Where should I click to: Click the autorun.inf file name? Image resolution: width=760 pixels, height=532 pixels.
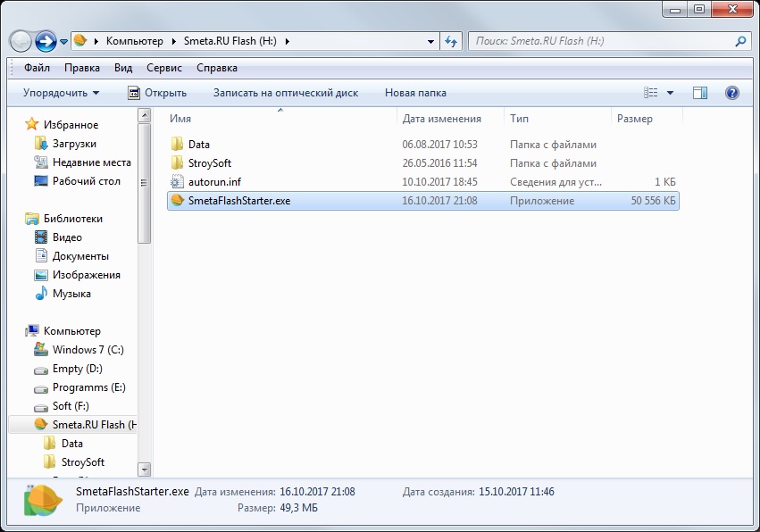(214, 182)
